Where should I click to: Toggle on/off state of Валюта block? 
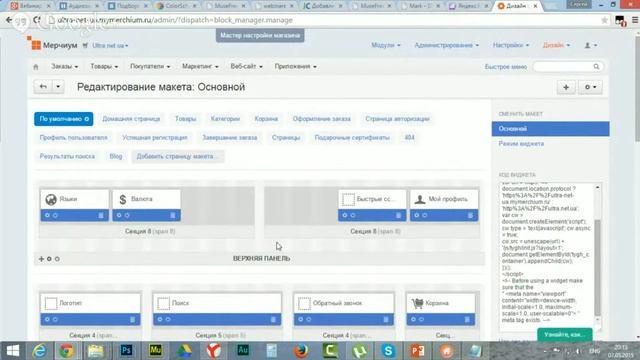click(127, 215)
